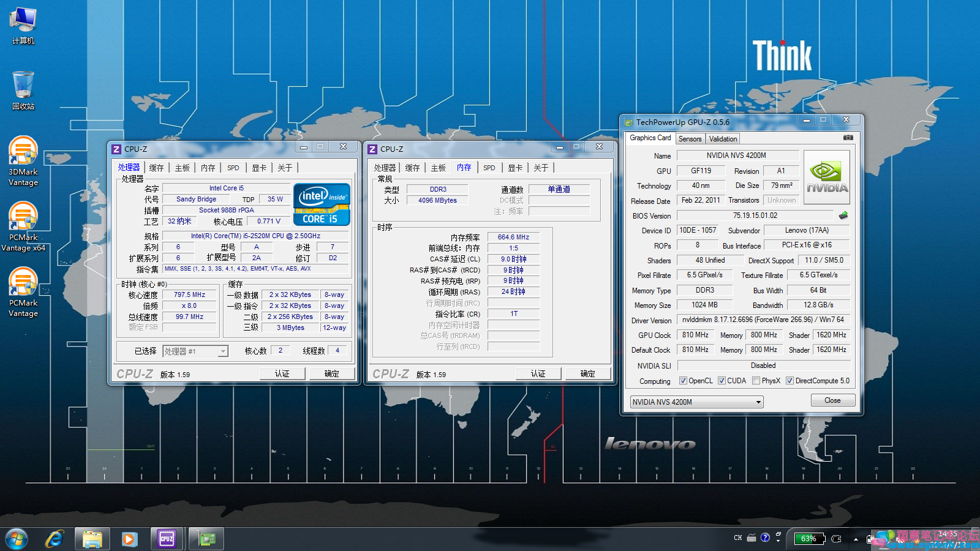
Task: Click the Sandy Bridge codename value
Action: coord(196,199)
